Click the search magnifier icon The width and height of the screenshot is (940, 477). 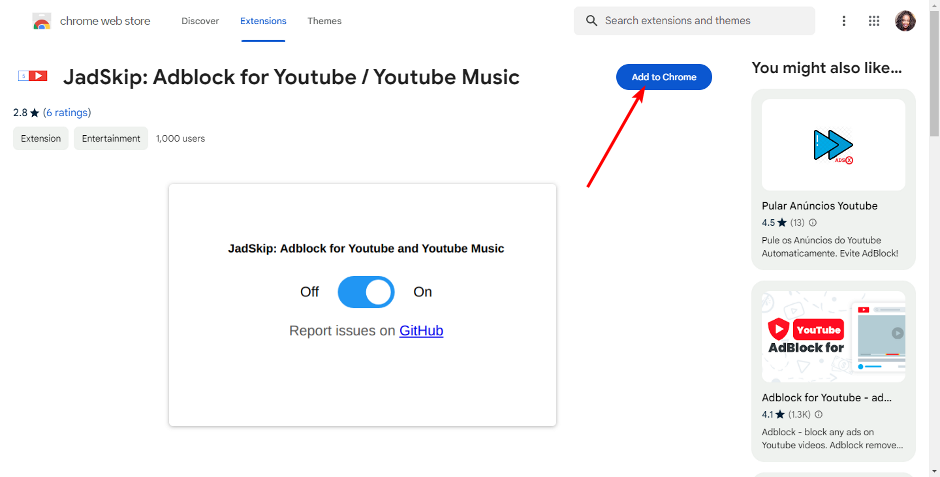point(591,21)
